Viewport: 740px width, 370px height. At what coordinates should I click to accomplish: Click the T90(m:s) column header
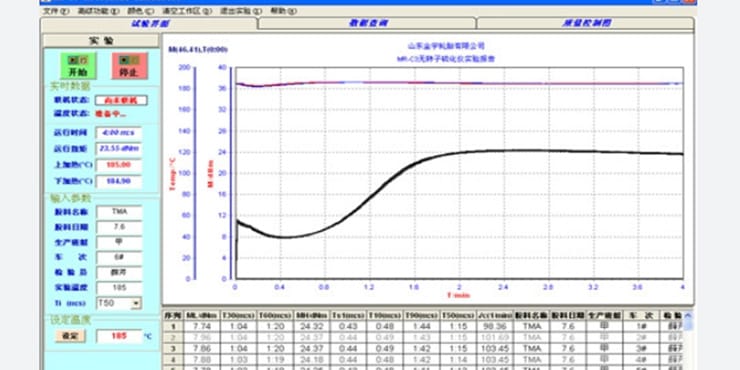(x=421, y=315)
